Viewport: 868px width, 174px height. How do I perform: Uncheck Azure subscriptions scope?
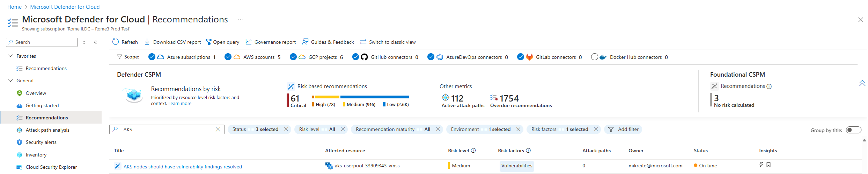(152, 57)
